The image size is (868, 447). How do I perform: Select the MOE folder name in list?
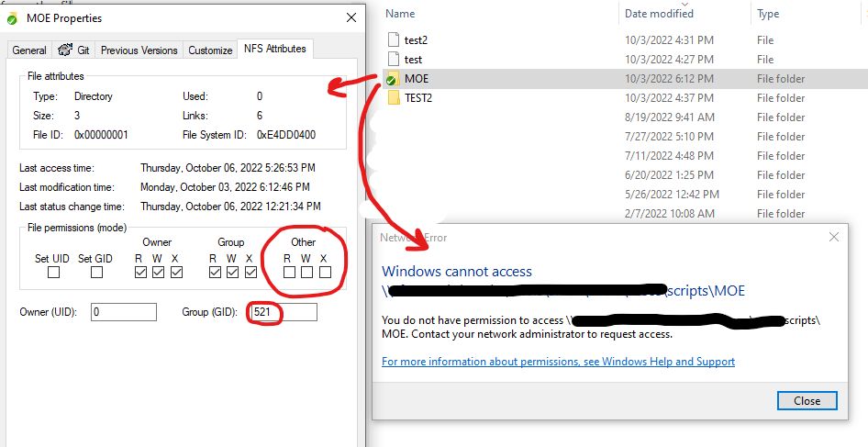(x=417, y=79)
